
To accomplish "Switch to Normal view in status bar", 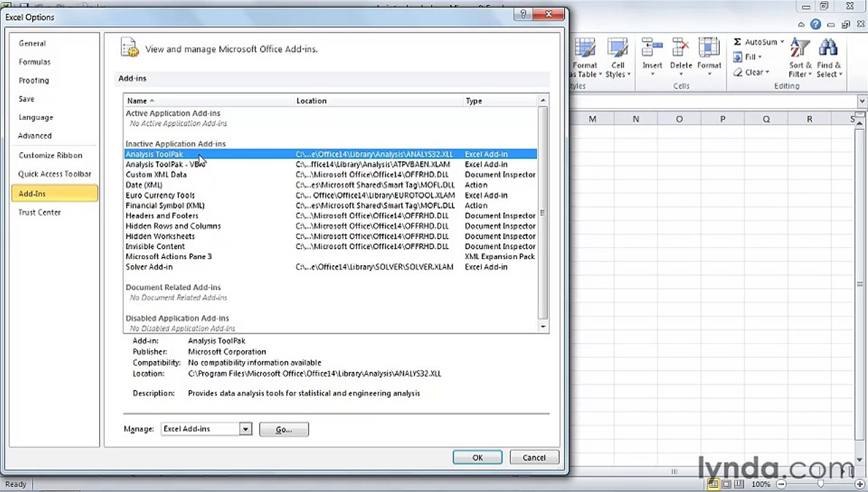I will (x=714, y=484).
